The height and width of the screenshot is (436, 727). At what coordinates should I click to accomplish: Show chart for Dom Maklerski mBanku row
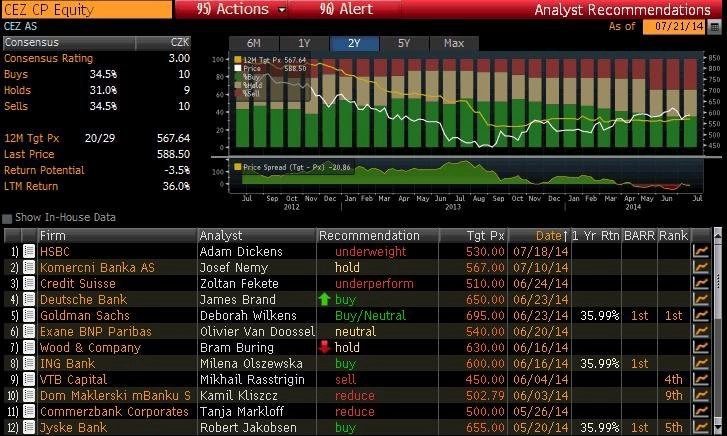[x=701, y=396]
